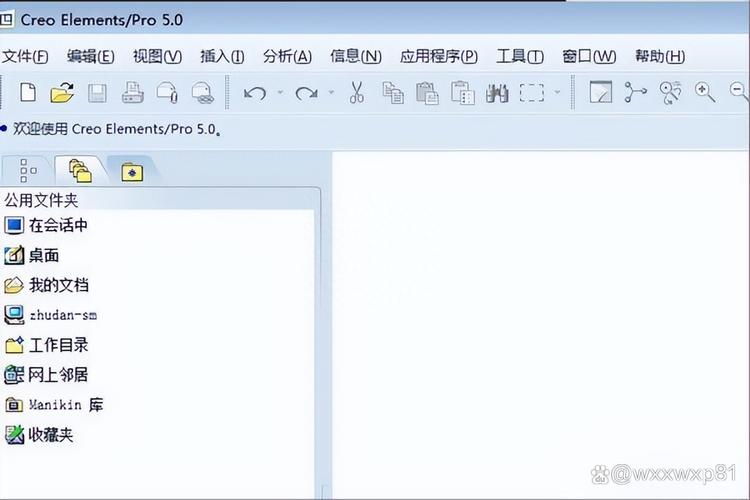Switch to the Folder Browser tab
Image resolution: width=750 pixels, height=500 pixels.
click(x=80, y=171)
